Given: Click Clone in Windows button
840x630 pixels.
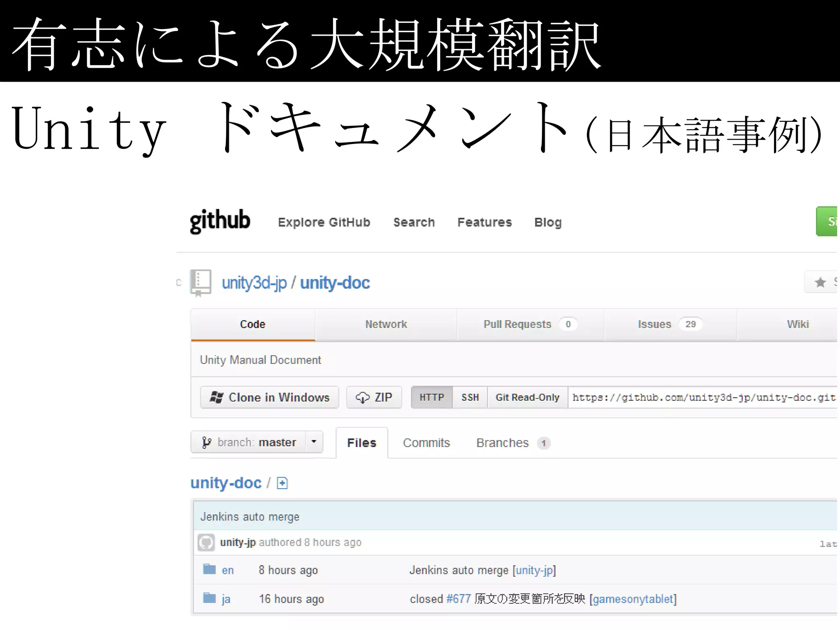Looking at the screenshot, I should pyautogui.click(x=269, y=397).
